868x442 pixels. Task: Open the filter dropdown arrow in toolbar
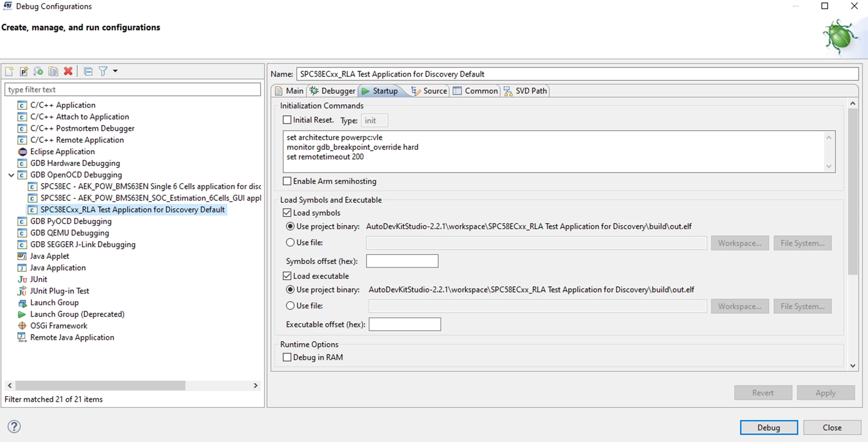click(115, 71)
